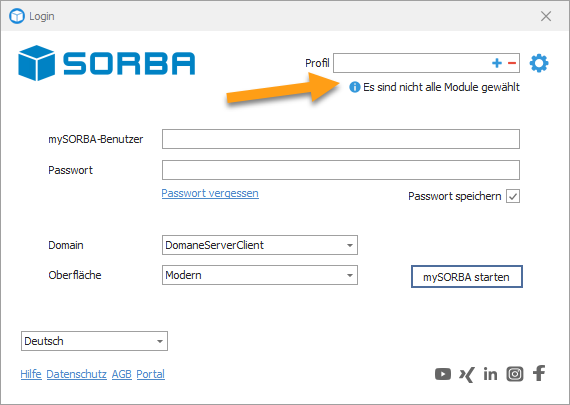This screenshot has height=405, width=570.
Task: Open the Hilfe link
Action: [x=31, y=374]
